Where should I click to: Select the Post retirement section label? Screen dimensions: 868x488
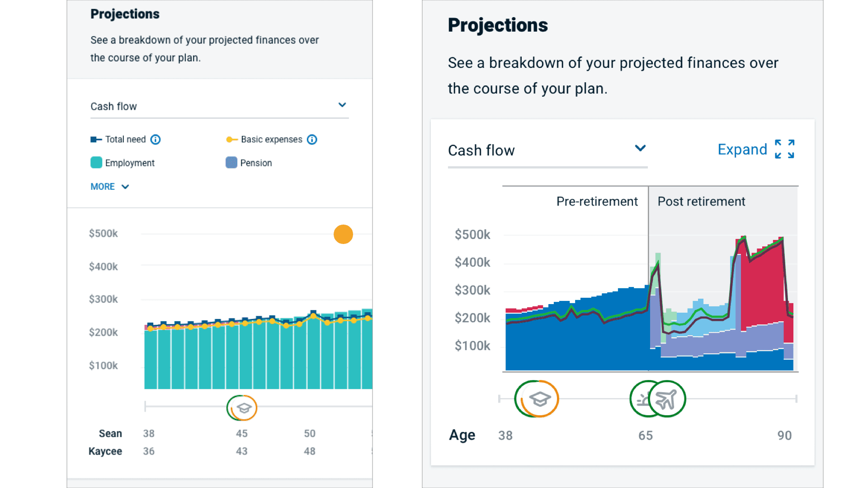tap(701, 202)
